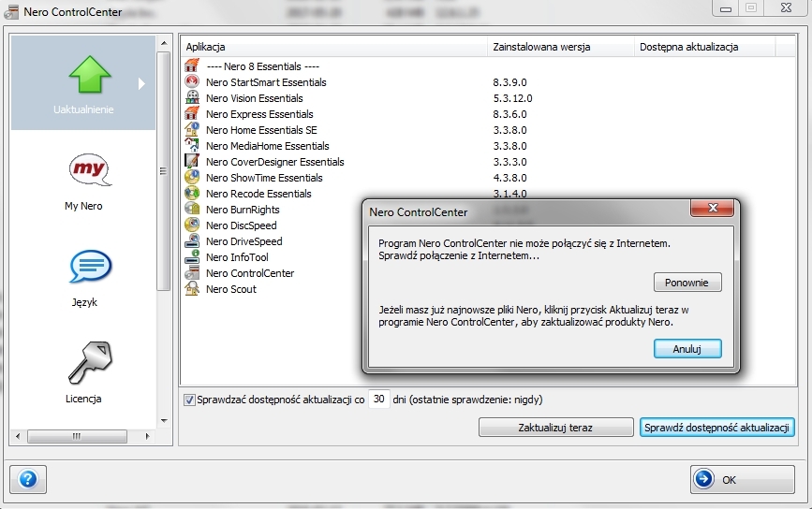Open the Licencja key icon
812x509 pixels.
pyautogui.click(x=90, y=362)
